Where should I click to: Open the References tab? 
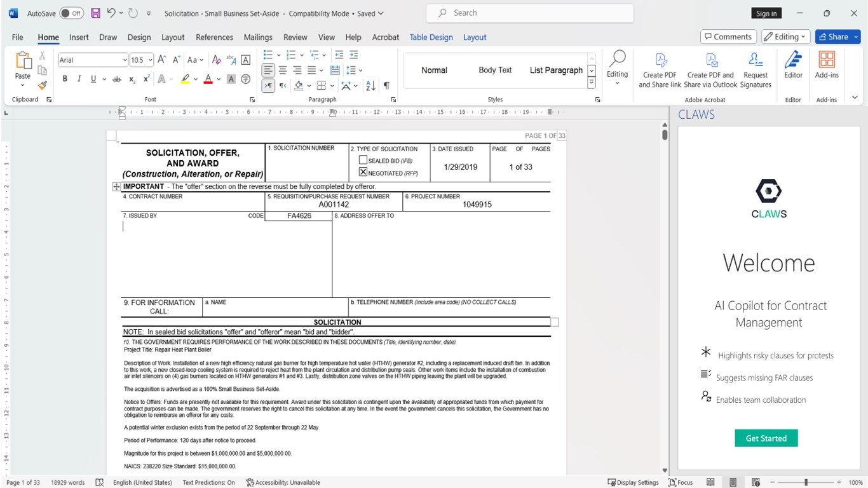(x=214, y=37)
